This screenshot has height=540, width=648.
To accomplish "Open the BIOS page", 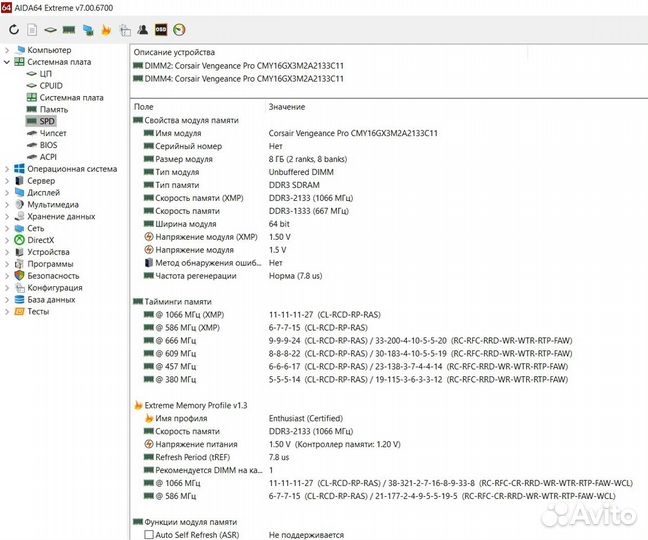I will click(48, 145).
